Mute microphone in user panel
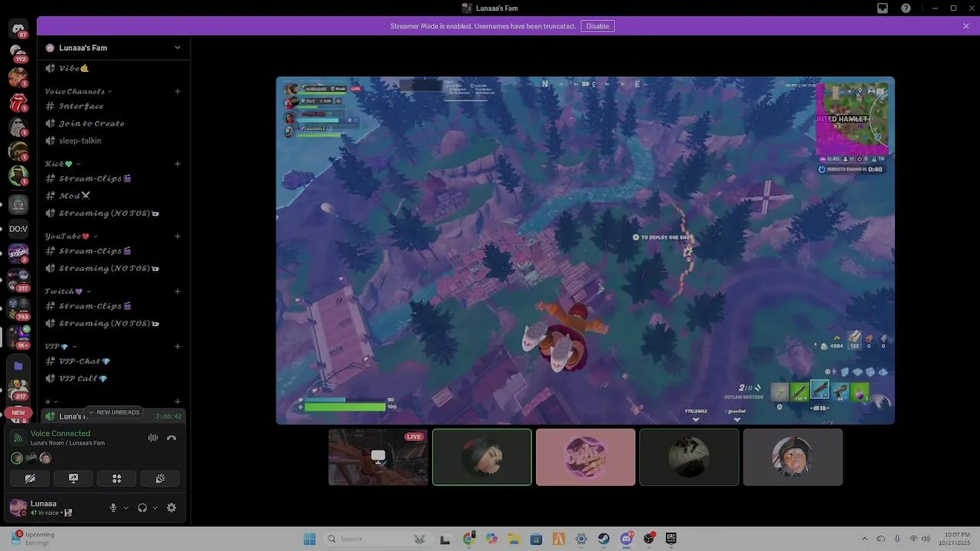Image resolution: width=980 pixels, height=551 pixels. pyautogui.click(x=113, y=507)
